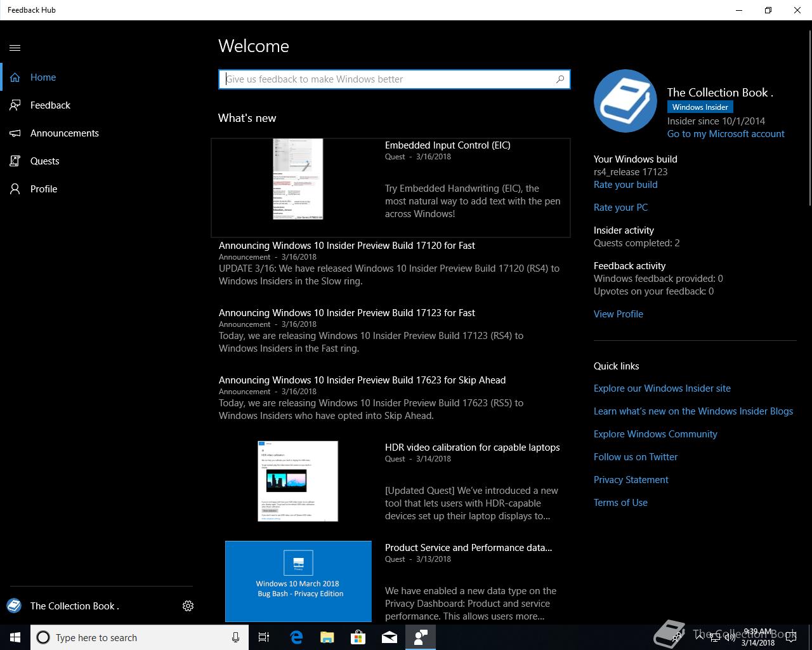Screen dimensions: 812x650
Task: Click the 'Windows Insider' badge
Action: pos(700,107)
